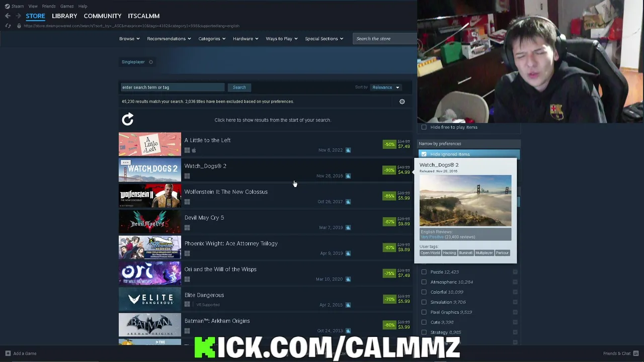644x362 pixels.
Task: Click the blue icon beside Mar 10, 2020
Action: 348,279
